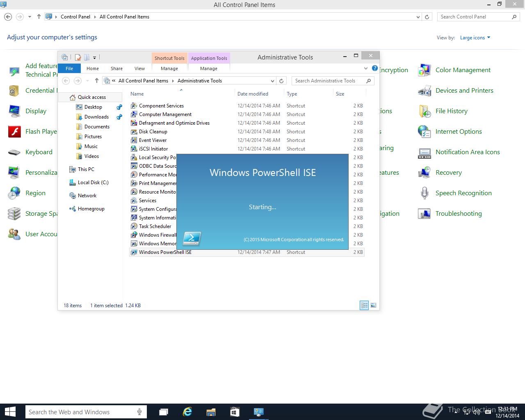Open Control Panel address bar dropdown
Screen dimensions: 525x420
418,17
